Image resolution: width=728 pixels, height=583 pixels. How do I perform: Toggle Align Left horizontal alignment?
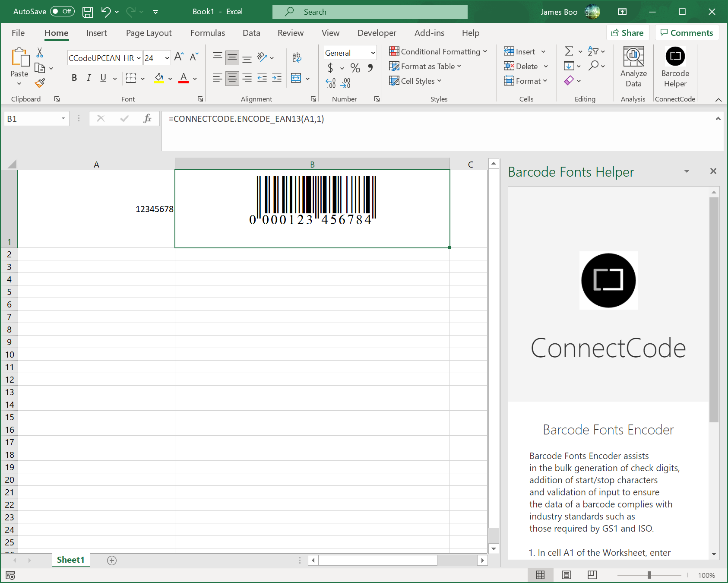(x=218, y=78)
